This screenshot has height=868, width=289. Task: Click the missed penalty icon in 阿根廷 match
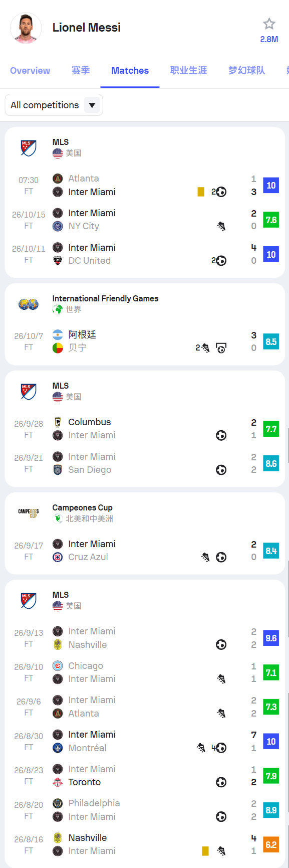tap(221, 348)
